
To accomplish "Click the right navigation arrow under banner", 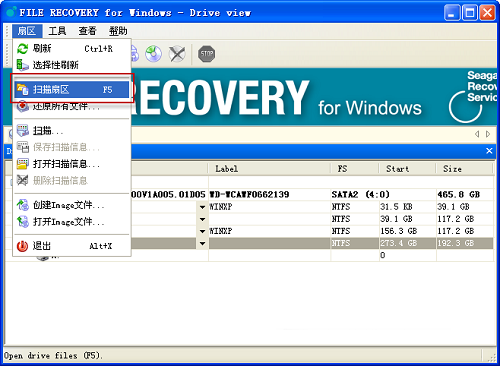I will pos(488,134).
